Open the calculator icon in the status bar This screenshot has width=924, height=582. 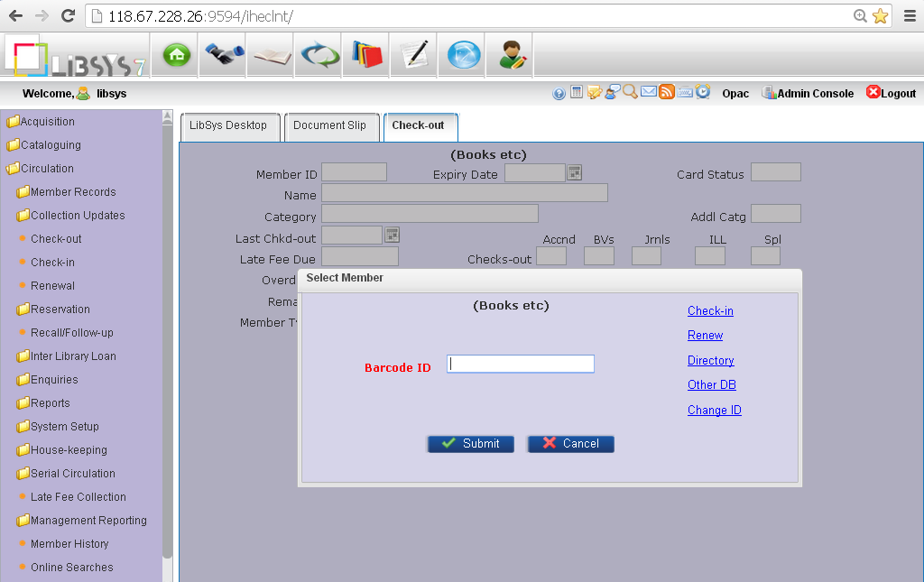[x=576, y=93]
